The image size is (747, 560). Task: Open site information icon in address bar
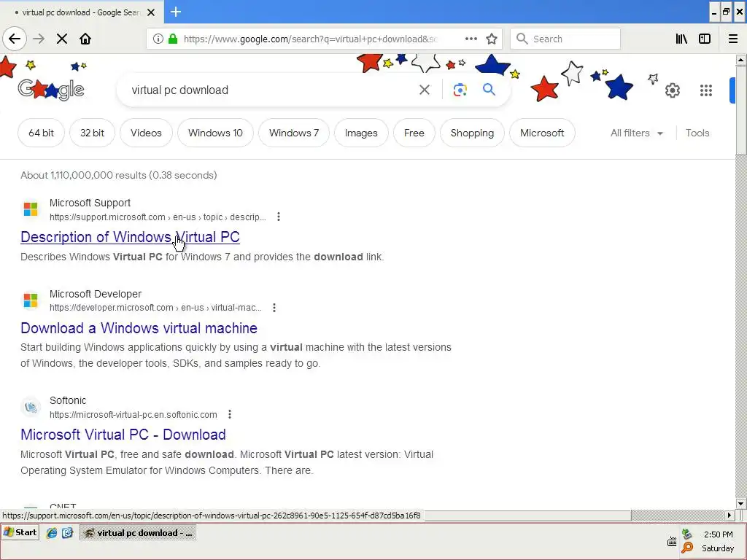click(x=158, y=39)
